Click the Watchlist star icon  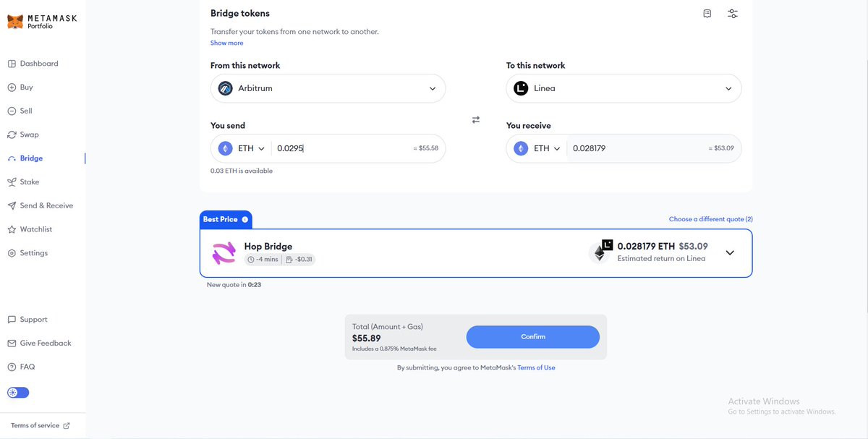point(12,229)
